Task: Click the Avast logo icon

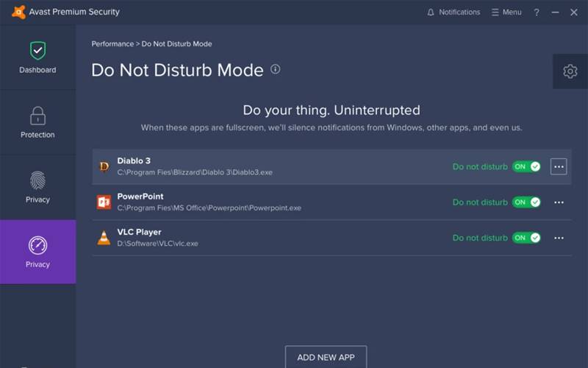Action: 18,12
